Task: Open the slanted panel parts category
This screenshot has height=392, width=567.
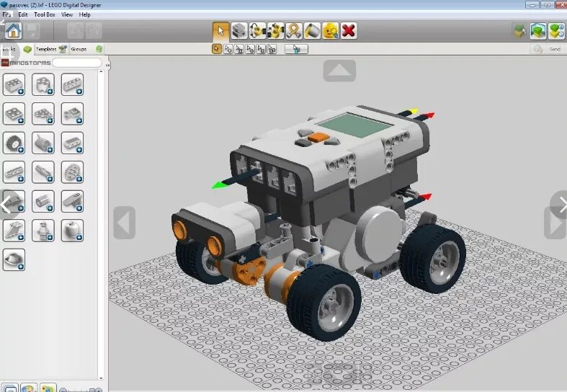Action: 72,202
